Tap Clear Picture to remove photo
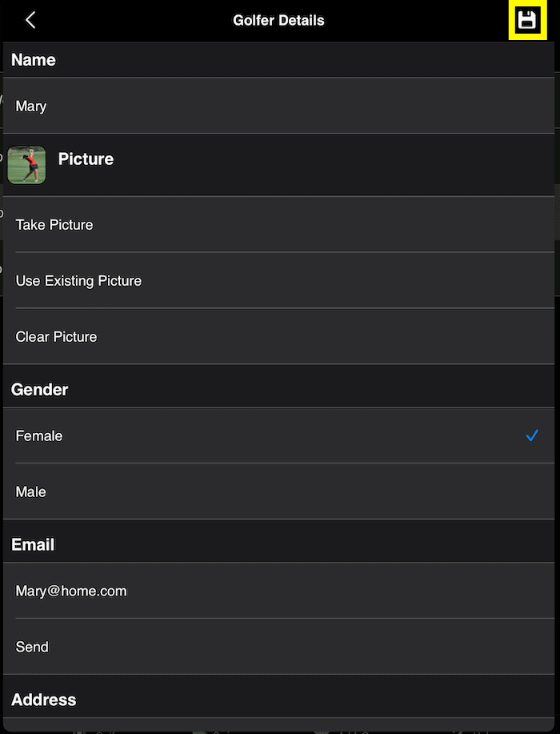 279,336
